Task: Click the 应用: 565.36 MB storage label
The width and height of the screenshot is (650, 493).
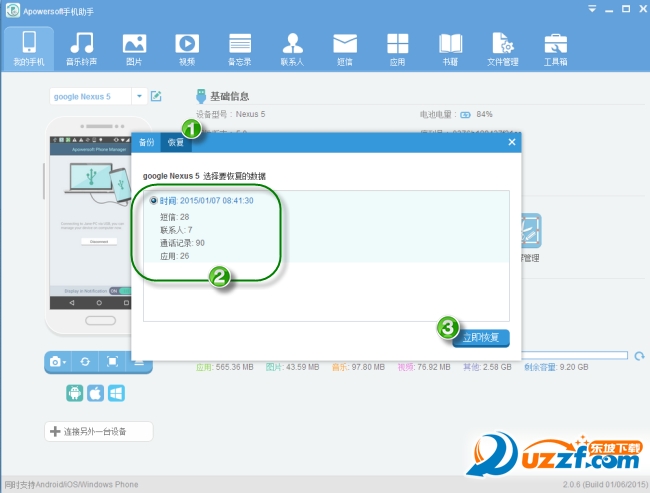Action: pos(225,367)
